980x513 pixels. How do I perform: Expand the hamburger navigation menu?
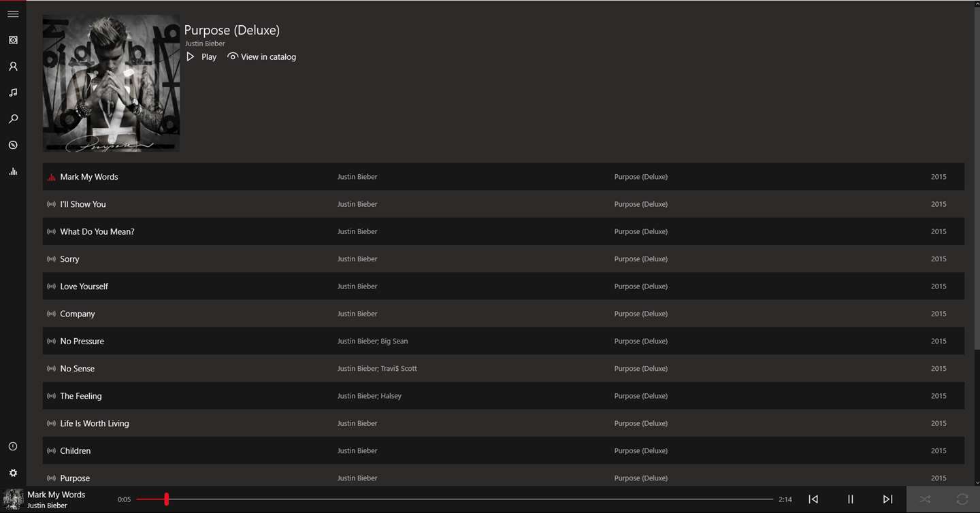pyautogui.click(x=13, y=14)
